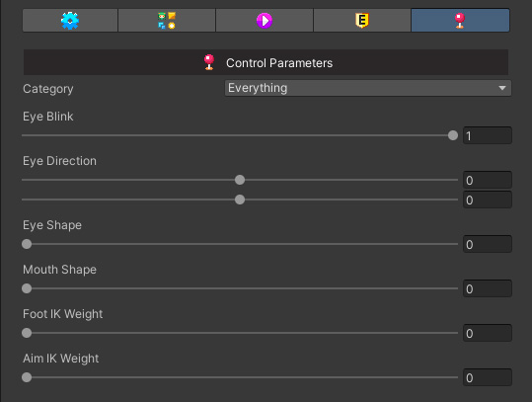Viewport: 532px width, 402px height.
Task: Focus the Eye Blink value field
Action: (x=488, y=136)
